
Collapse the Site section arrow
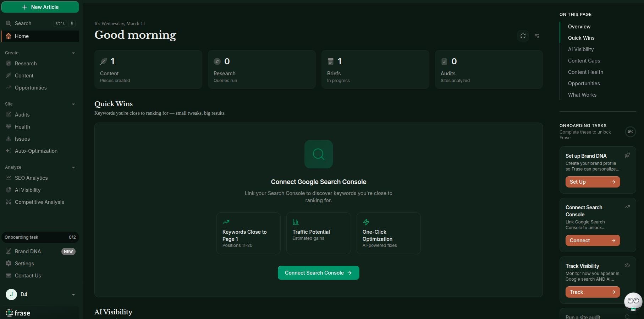click(73, 104)
